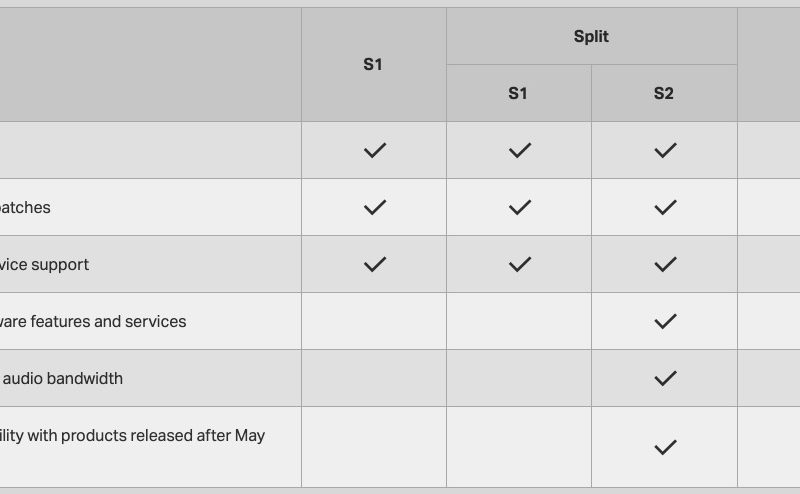This screenshot has width=800, height=494.
Task: Select the S2 column header
Action: click(664, 94)
